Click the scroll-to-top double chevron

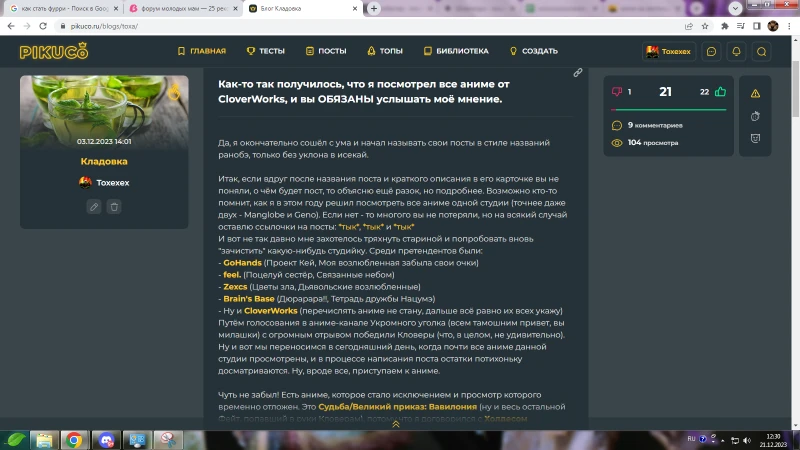tap(395, 424)
